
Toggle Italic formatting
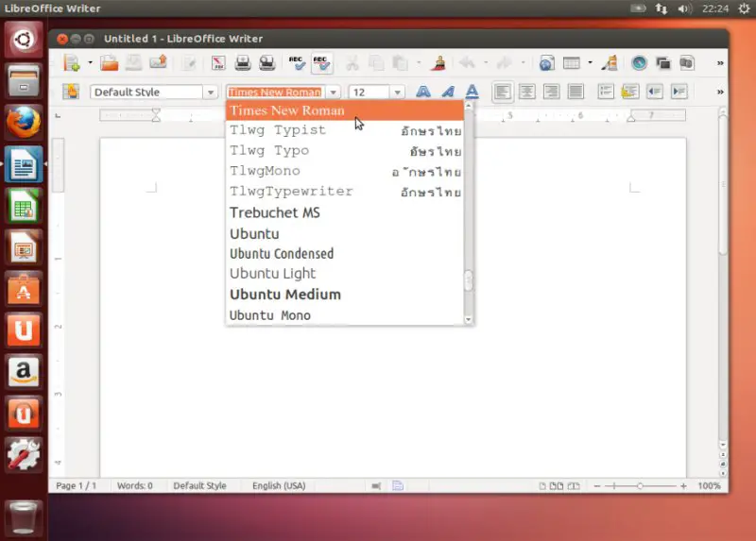point(448,92)
